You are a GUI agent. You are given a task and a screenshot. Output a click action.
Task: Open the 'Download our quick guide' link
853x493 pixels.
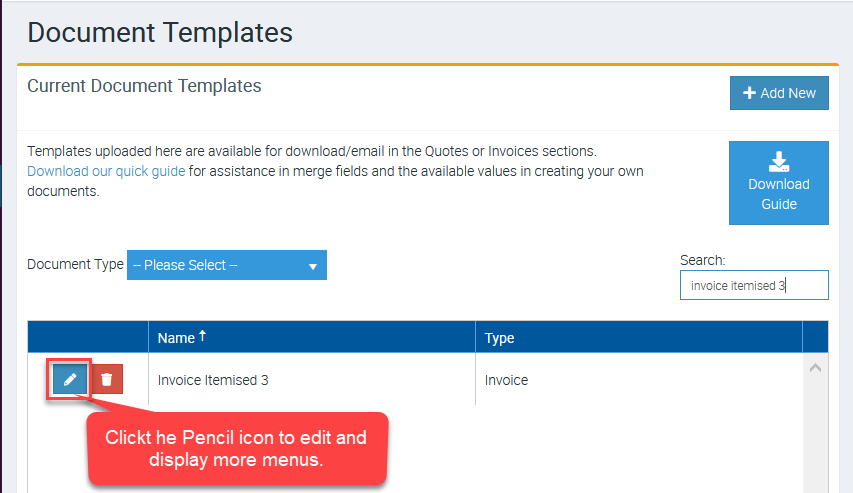106,171
